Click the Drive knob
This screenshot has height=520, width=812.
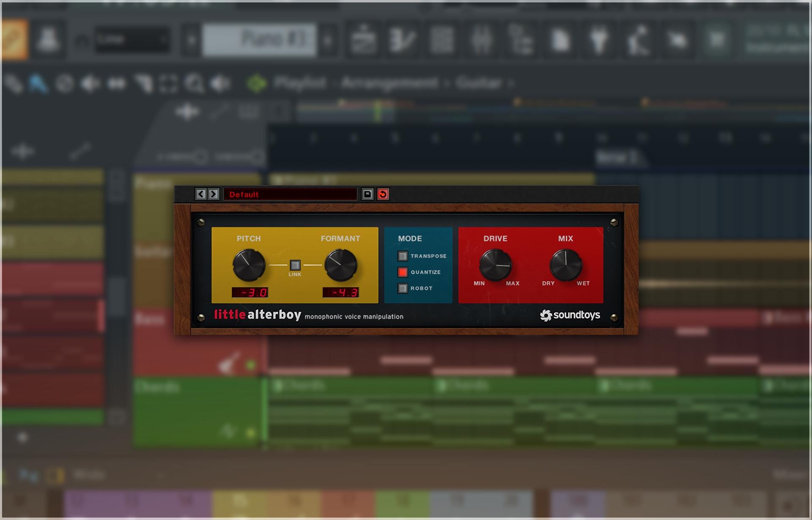click(x=495, y=265)
